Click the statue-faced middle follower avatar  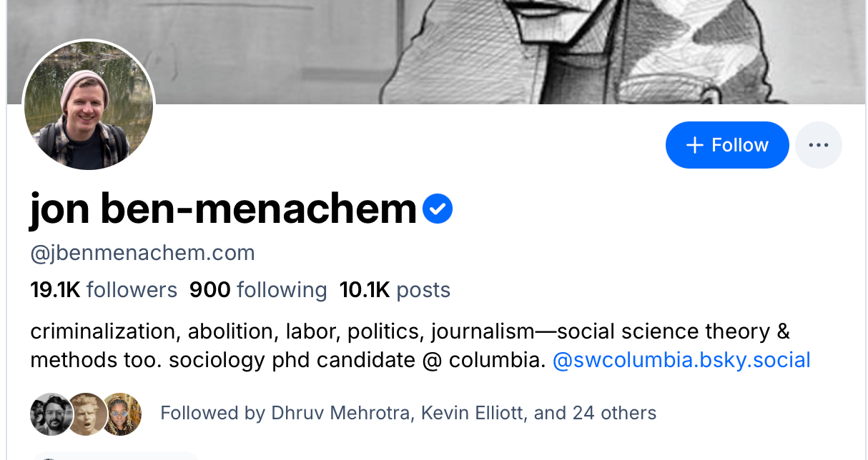coord(87,414)
